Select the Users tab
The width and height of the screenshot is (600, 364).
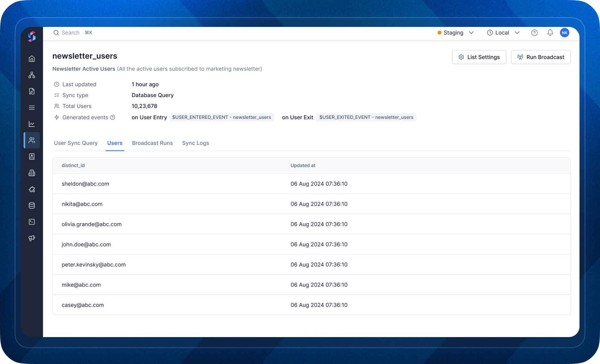[115, 143]
